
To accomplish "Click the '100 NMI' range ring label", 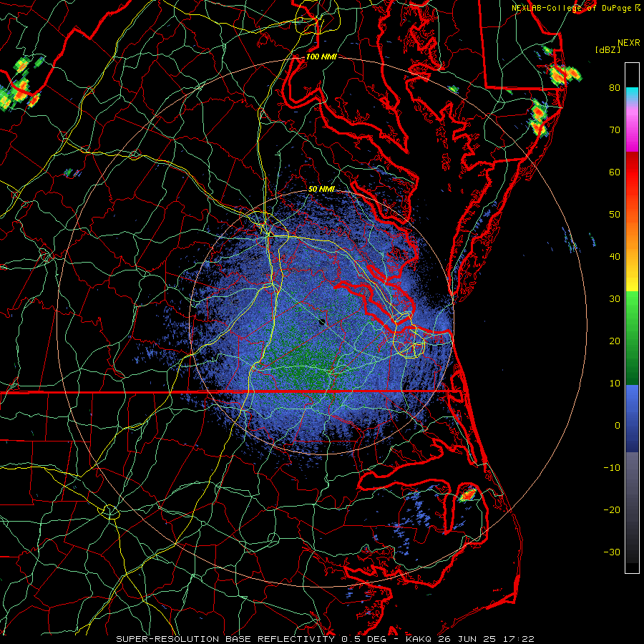I will point(321,57).
